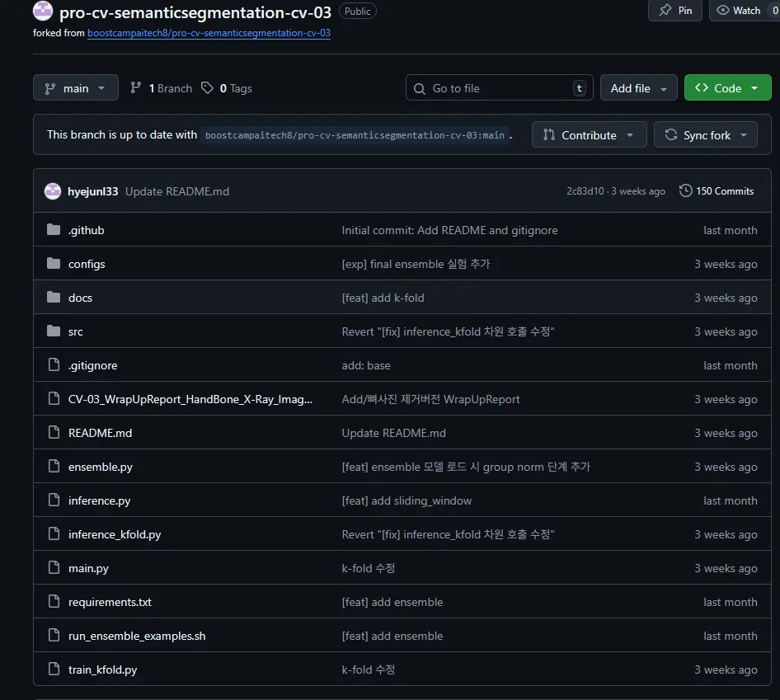This screenshot has height=700, width=780.
Task: Open the docs folder
Action: click(80, 298)
